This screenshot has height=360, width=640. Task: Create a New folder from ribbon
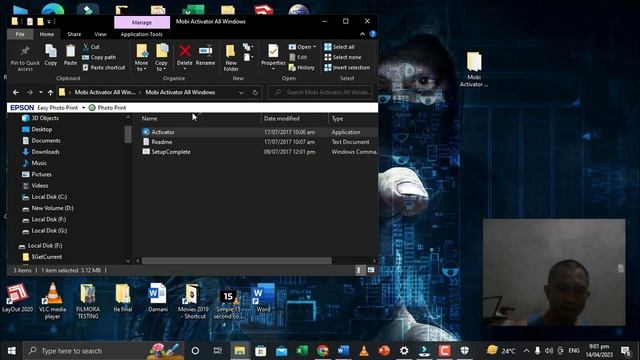coord(231,58)
